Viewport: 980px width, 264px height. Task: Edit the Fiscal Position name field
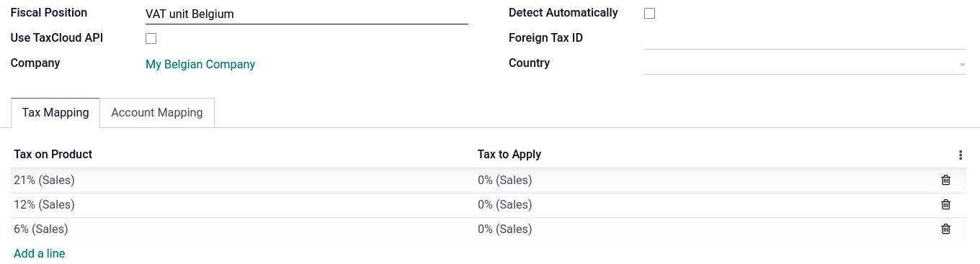tap(307, 14)
